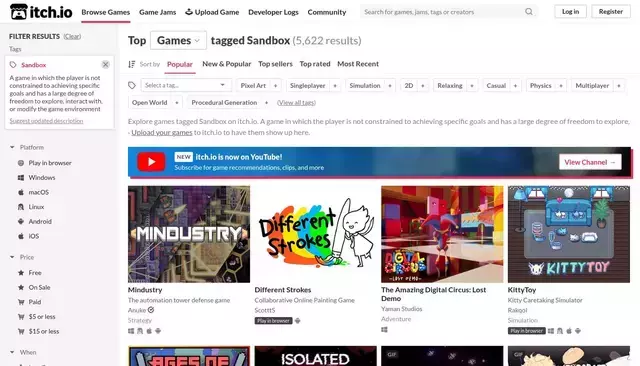Click Anuke's verified badge under Mindustry

(151, 310)
